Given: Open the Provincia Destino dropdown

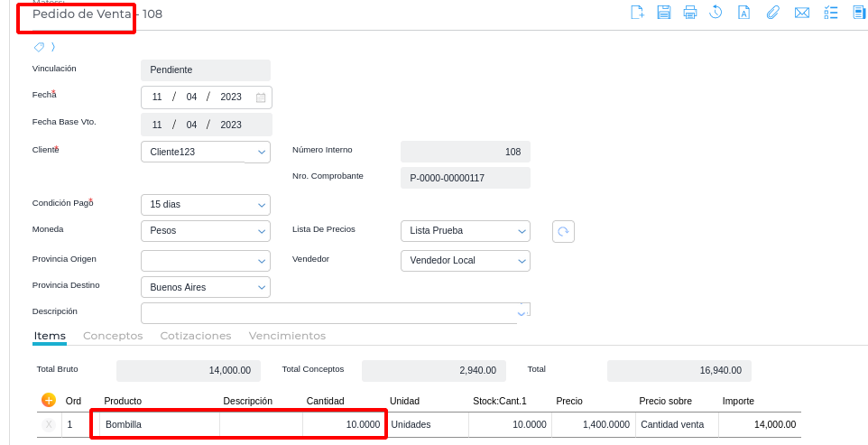Looking at the screenshot, I should click(x=262, y=287).
